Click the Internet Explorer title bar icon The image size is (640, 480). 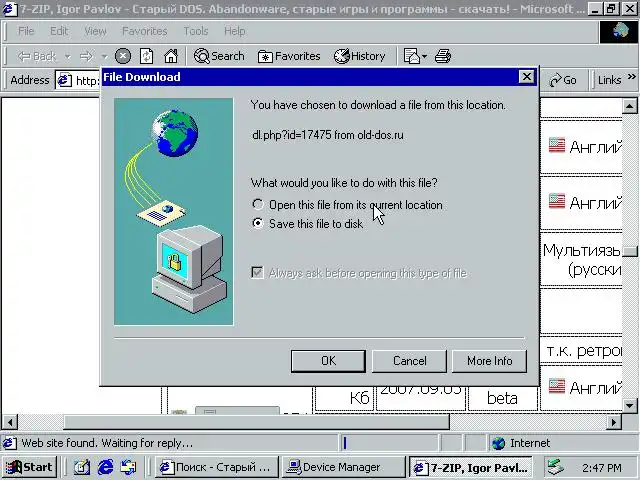point(10,9)
